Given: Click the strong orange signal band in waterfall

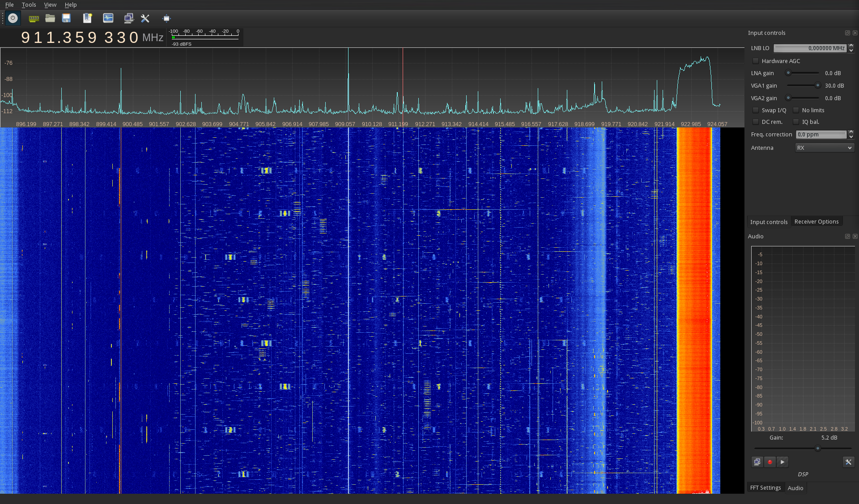Looking at the screenshot, I should coord(694,310).
